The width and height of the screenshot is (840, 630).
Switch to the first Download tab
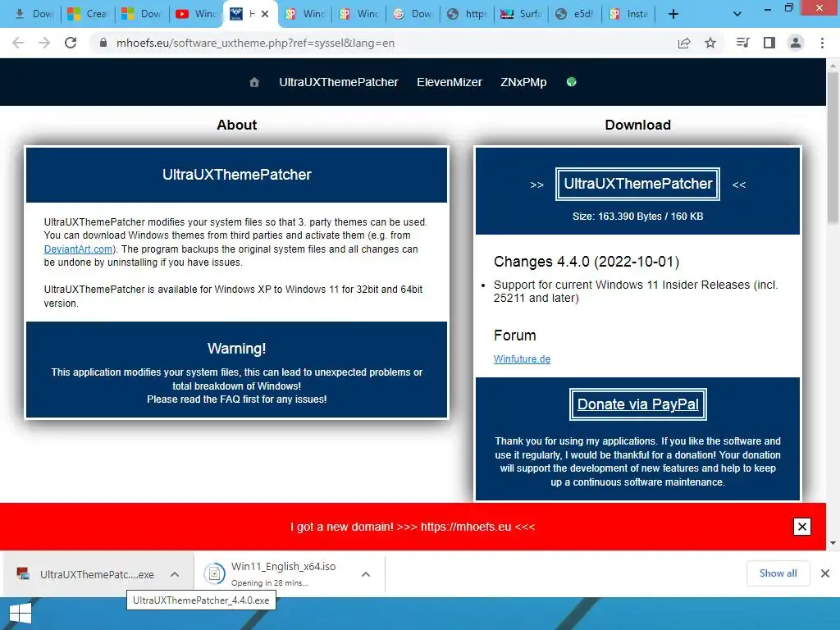click(34, 14)
